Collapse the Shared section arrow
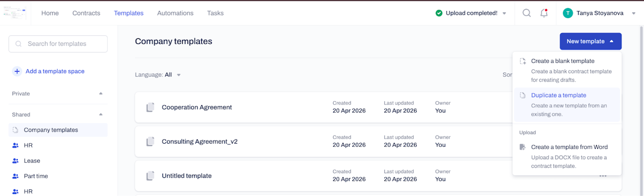The width and height of the screenshot is (644, 196). tap(101, 114)
